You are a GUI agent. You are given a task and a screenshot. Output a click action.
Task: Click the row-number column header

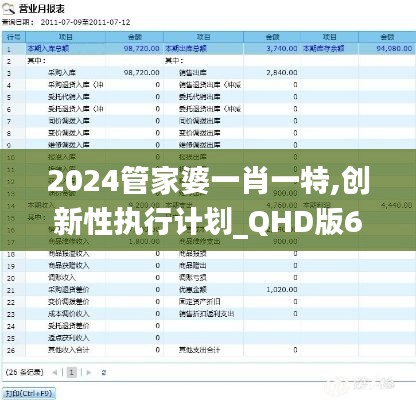pyautogui.click(x=14, y=37)
